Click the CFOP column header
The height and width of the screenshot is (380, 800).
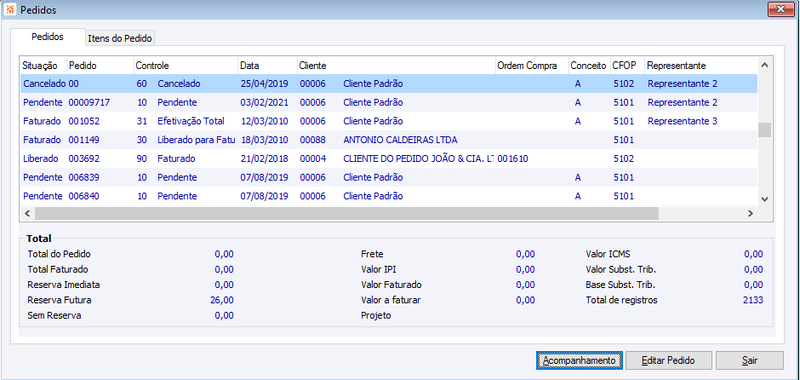point(627,65)
